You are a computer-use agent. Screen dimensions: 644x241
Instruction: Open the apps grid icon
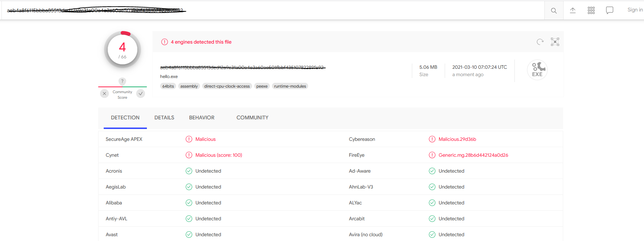pos(591,10)
